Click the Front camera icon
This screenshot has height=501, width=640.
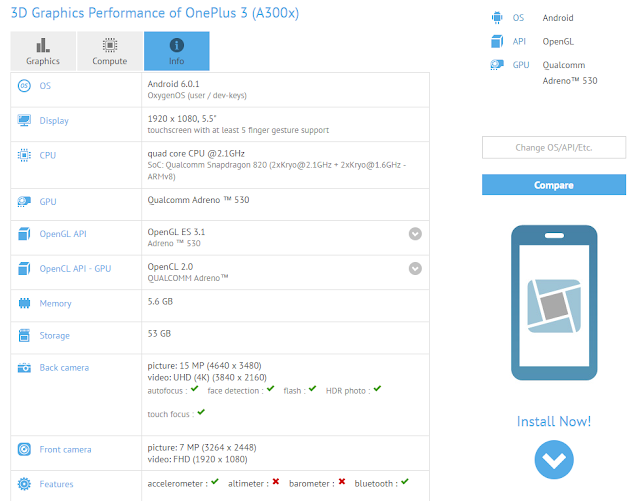click(24, 450)
